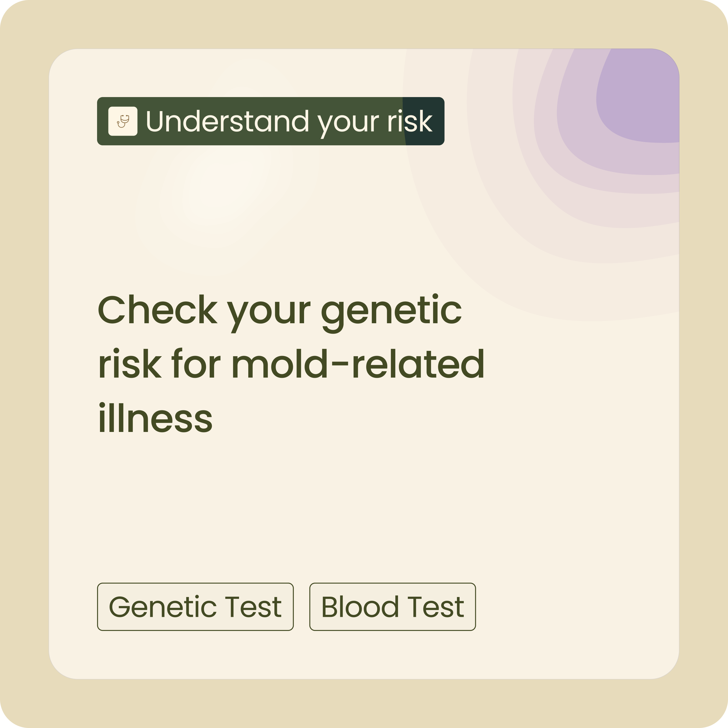The width and height of the screenshot is (728, 728).
Task: Click the word "illness" in the heading
Action: [x=155, y=418]
